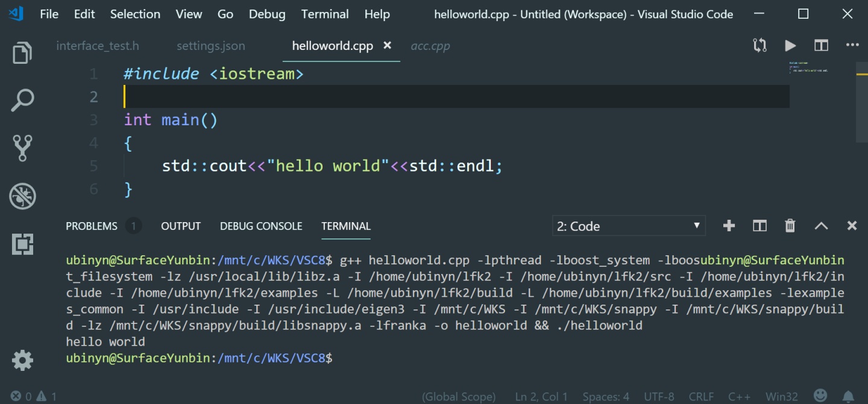Kill terminal with trash icon
The width and height of the screenshot is (868, 404).
point(790,226)
